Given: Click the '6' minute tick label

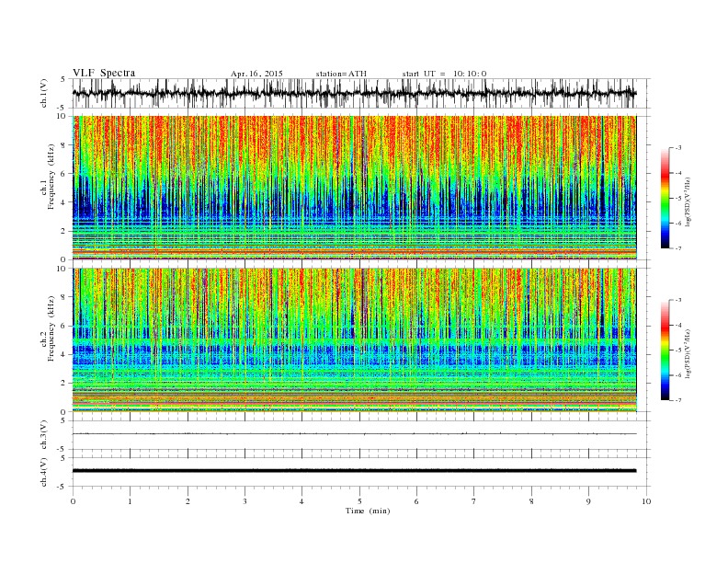Looking at the screenshot, I should tap(417, 501).
